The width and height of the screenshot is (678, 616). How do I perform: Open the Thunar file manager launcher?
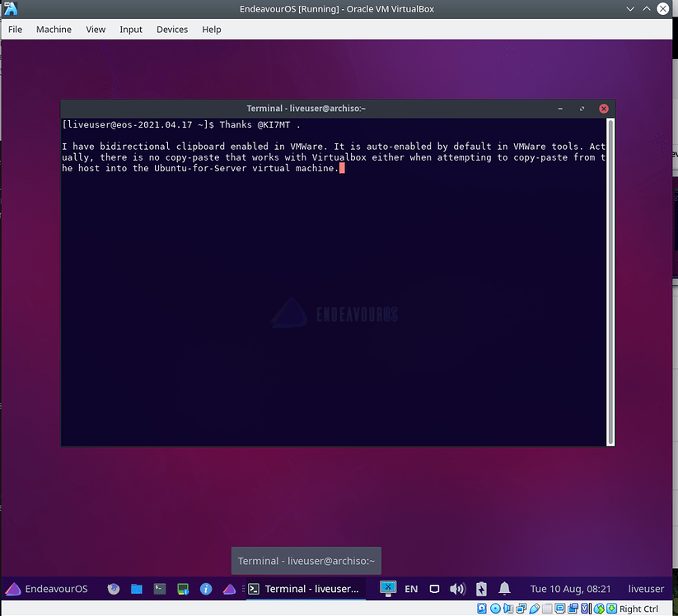137,589
